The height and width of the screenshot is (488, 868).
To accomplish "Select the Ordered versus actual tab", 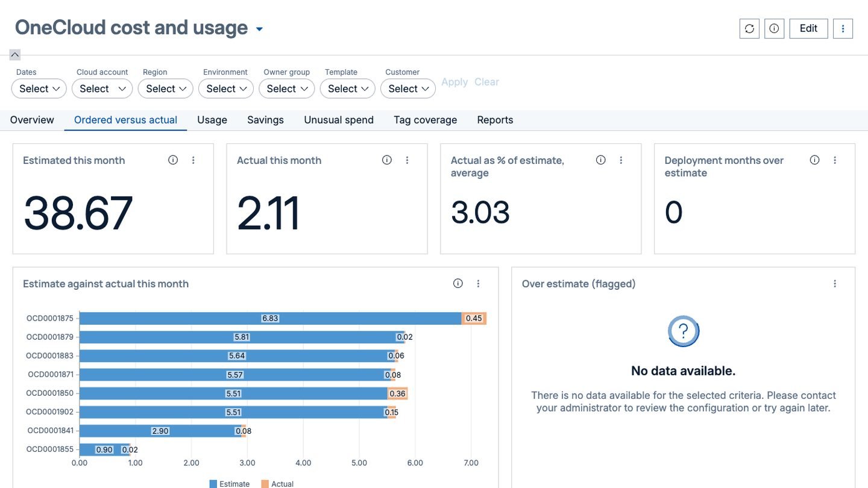I will [125, 120].
